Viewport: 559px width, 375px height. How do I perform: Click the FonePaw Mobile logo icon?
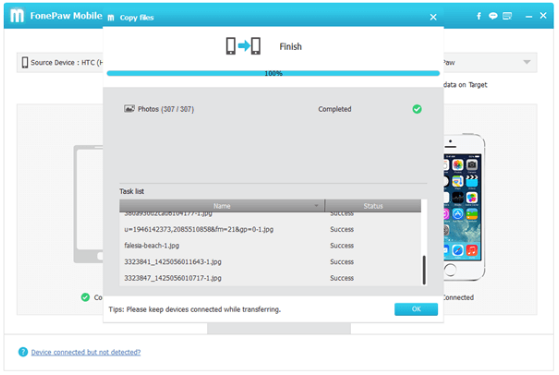17,16
